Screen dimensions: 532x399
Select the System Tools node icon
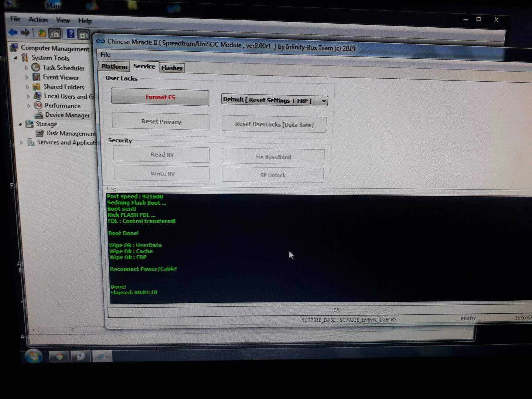25,57
